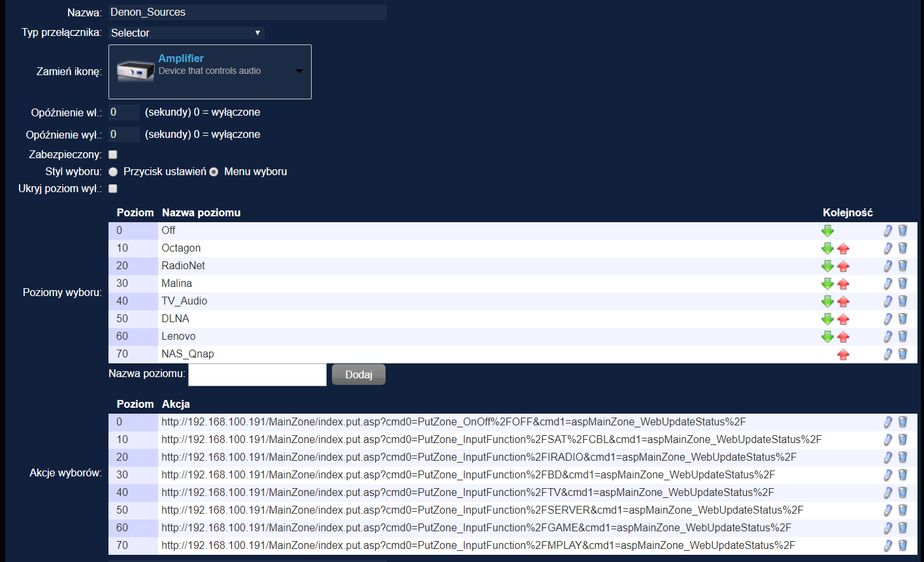924x562 pixels.
Task: Delete the NAS_Qnap level
Action: 902,354
